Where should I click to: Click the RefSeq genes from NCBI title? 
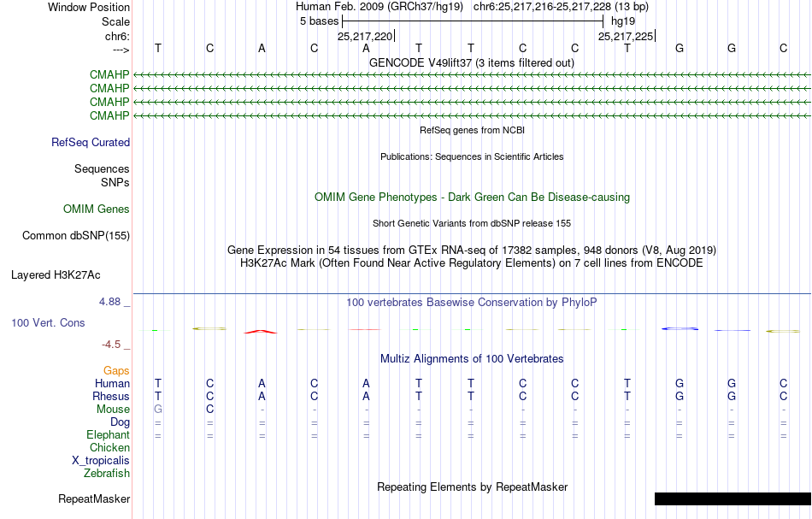pos(472,131)
